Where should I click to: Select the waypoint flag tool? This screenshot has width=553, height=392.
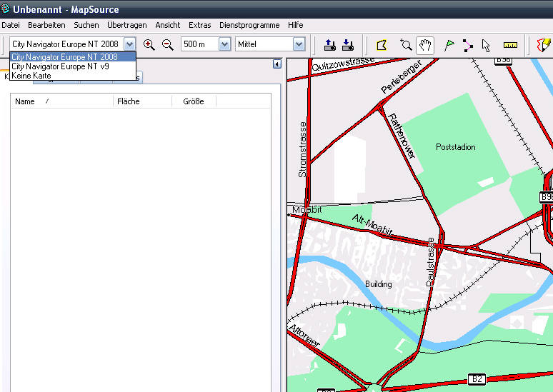pyautogui.click(x=449, y=44)
